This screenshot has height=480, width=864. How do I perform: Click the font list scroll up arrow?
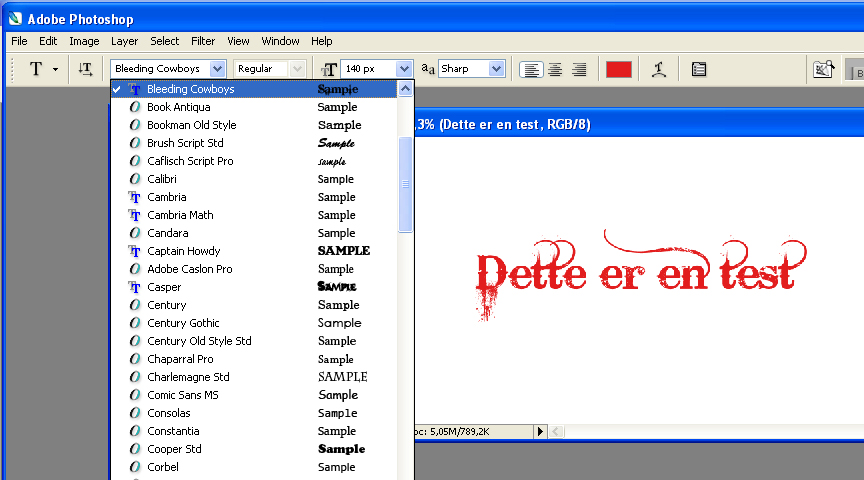pyautogui.click(x=405, y=89)
